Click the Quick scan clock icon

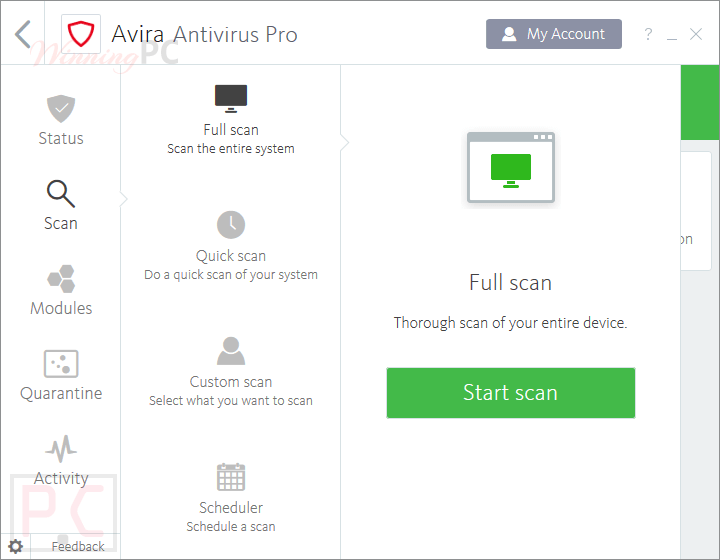(x=231, y=225)
